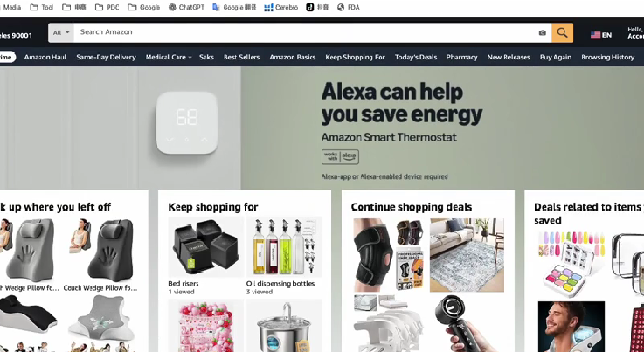Image resolution: width=644 pixels, height=352 pixels.
Task: Open the Google Translate bookmark
Action: [234, 7]
